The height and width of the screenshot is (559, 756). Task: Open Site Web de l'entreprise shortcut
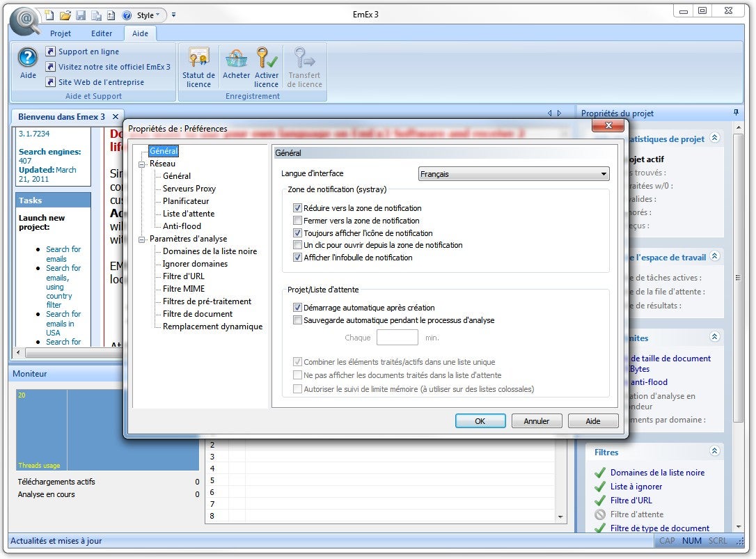[x=95, y=82]
